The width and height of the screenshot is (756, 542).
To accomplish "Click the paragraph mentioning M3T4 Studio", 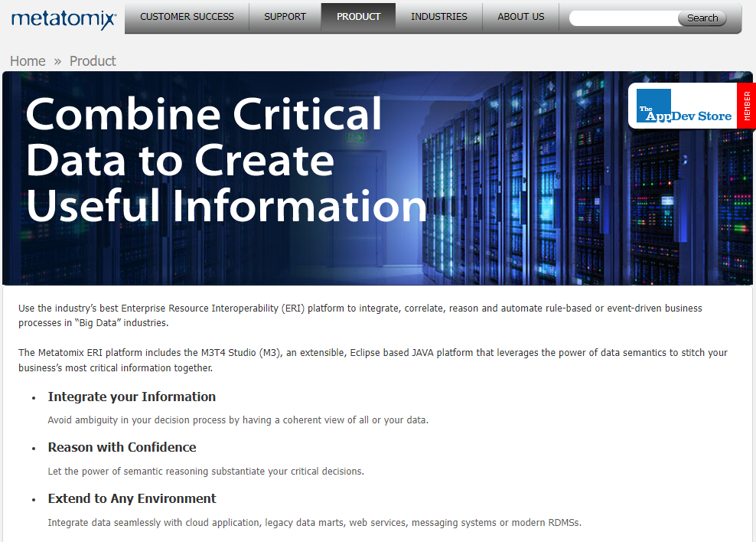I will point(373,361).
